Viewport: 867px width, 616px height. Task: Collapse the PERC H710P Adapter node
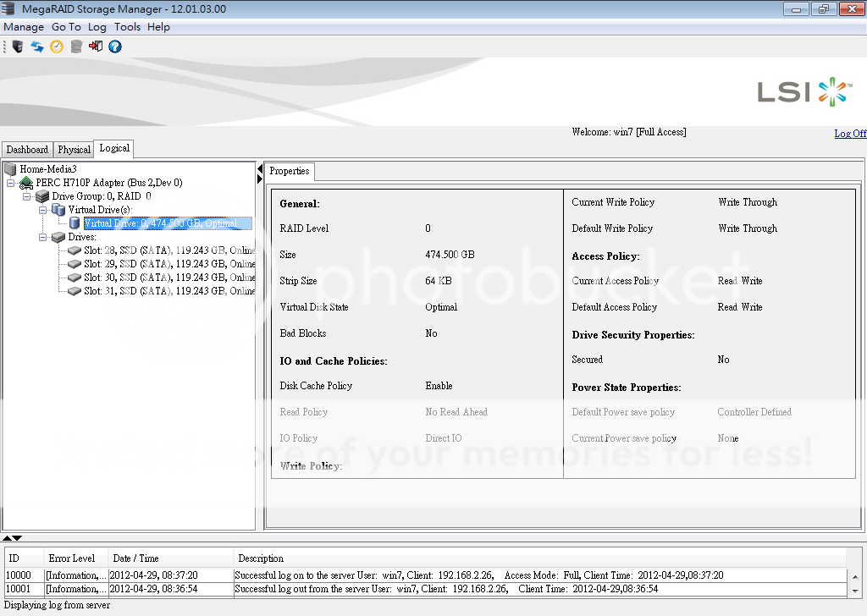click(10, 183)
